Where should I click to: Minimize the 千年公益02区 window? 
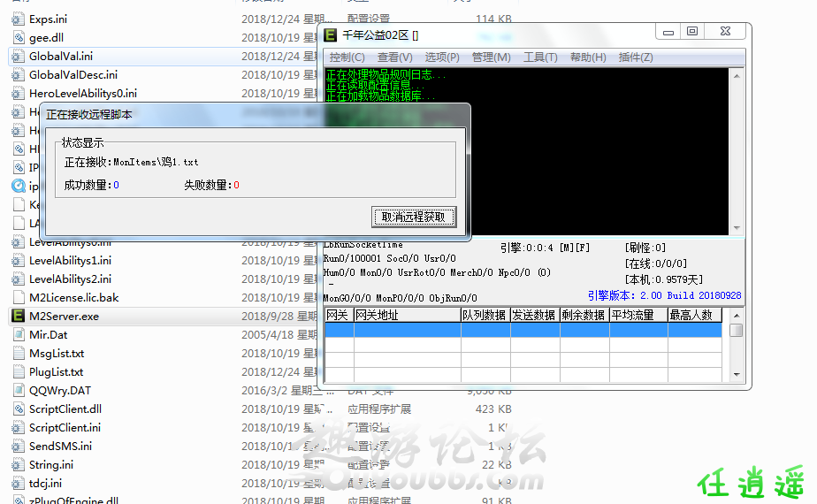tap(668, 32)
